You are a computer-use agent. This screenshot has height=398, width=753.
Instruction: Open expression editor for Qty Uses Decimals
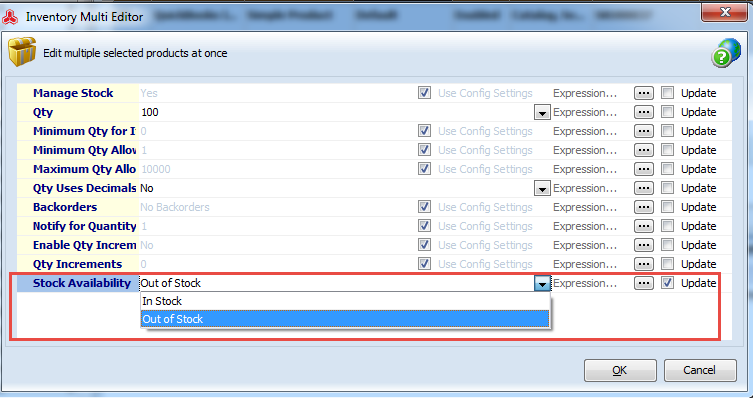tap(644, 188)
